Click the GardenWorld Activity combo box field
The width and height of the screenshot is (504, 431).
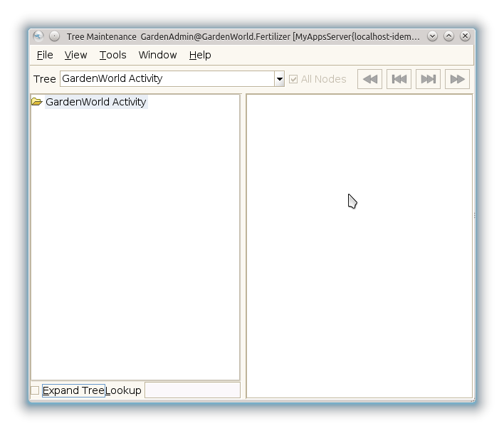pos(167,79)
